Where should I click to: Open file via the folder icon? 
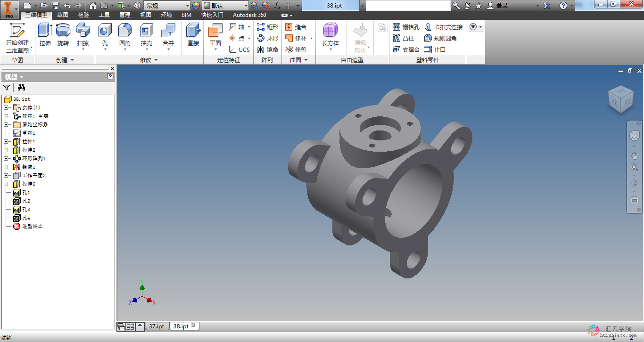(x=44, y=6)
